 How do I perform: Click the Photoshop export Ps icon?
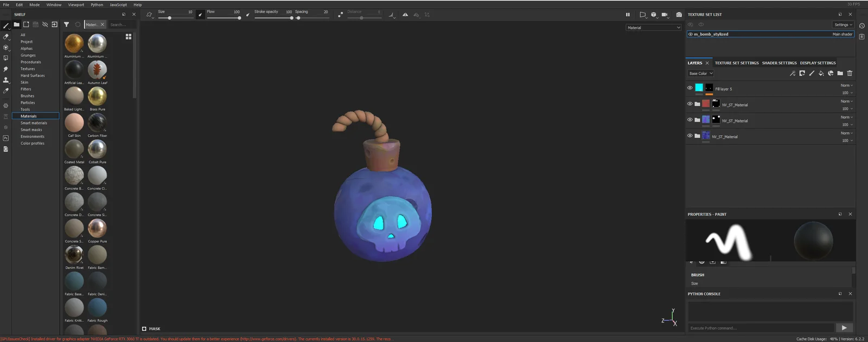(6, 138)
